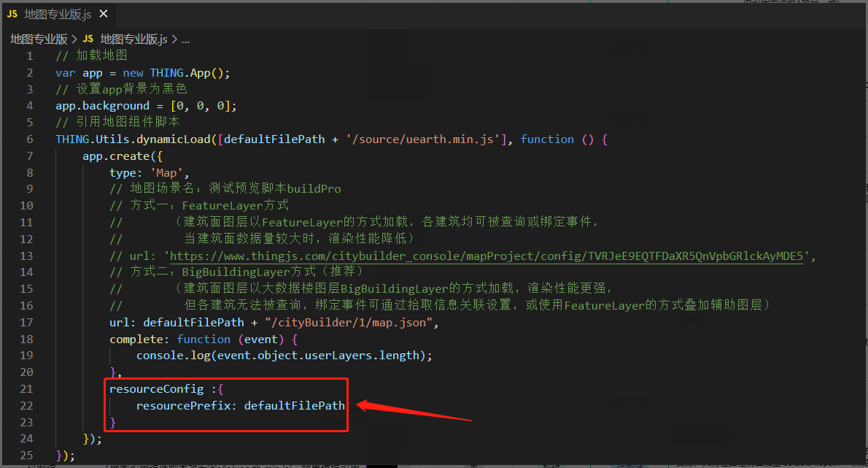
Task: Click line number 6 in the gutter
Action: click(30, 139)
